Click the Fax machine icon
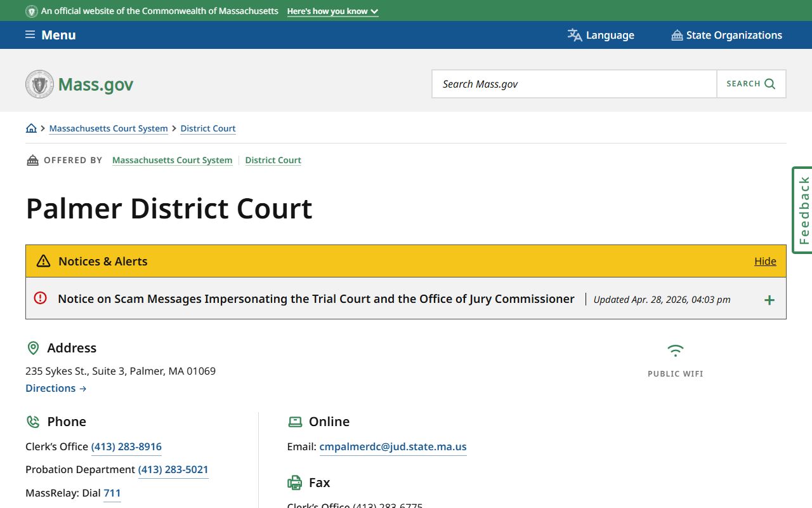Screen dimensions: 812x508 295,483
